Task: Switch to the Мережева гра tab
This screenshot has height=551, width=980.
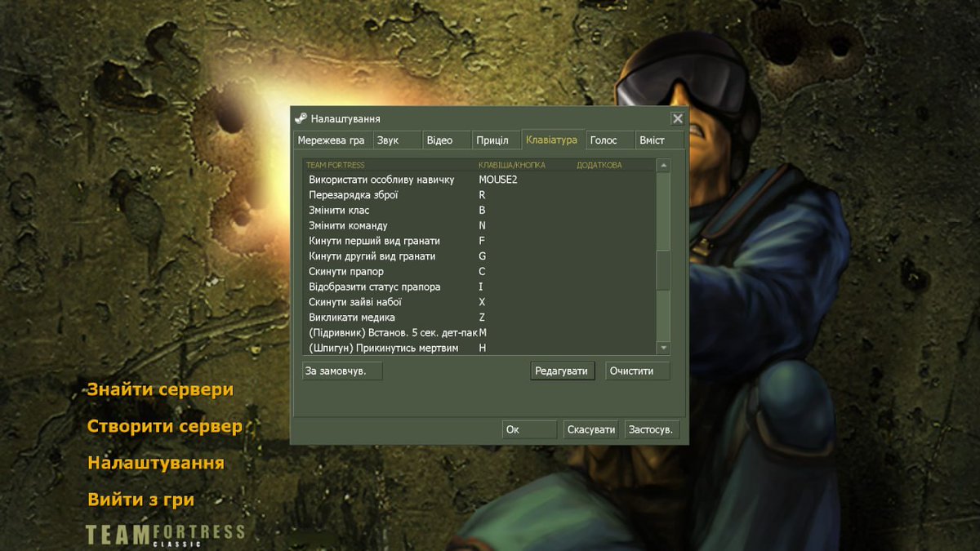Action: [332, 140]
